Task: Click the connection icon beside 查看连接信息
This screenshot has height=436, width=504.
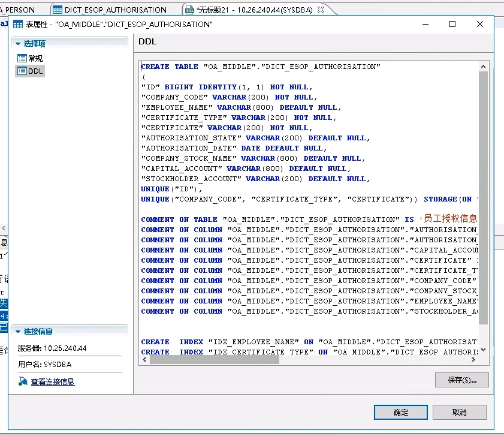Action: coord(23,381)
